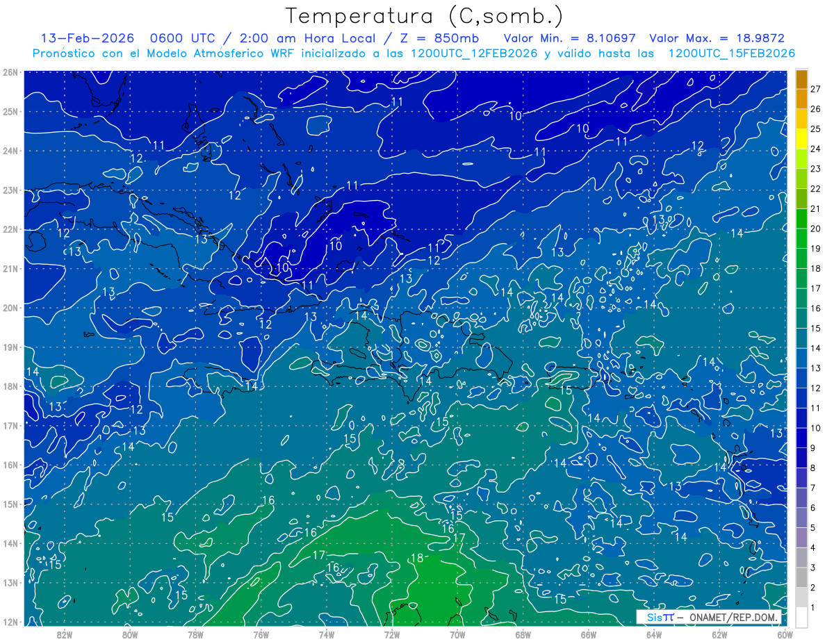Click the scale label "9" on the color bar
The height and width of the screenshot is (644, 834).
(812, 447)
